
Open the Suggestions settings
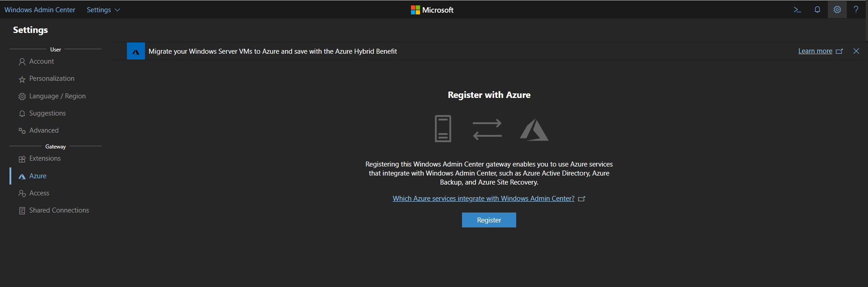(x=47, y=113)
